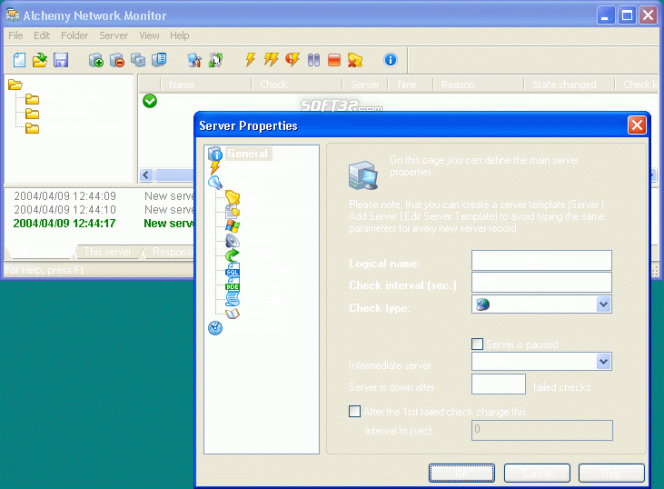Click the green check status icon in server list
Image resolution: width=664 pixels, height=489 pixels.
[x=150, y=101]
